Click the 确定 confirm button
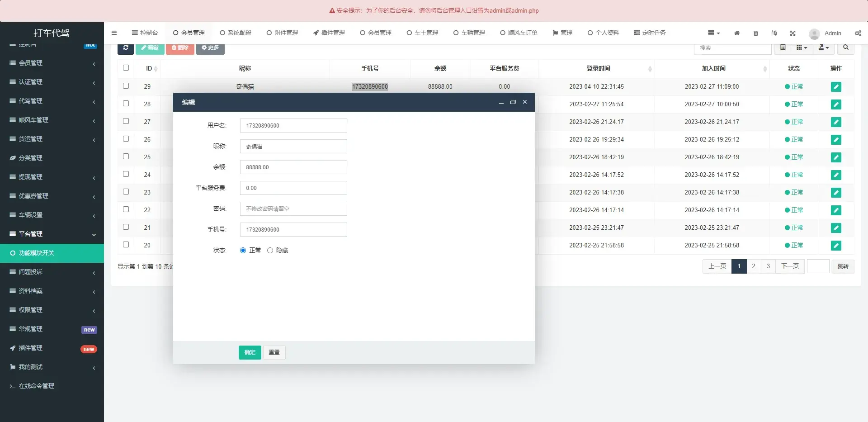Screen dimensions: 868x422 click(x=250, y=352)
